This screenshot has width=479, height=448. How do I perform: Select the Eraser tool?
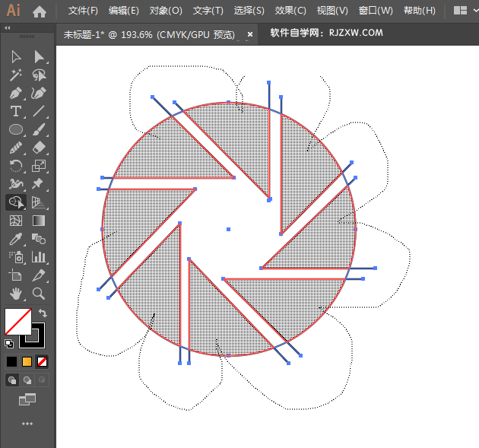(x=39, y=148)
